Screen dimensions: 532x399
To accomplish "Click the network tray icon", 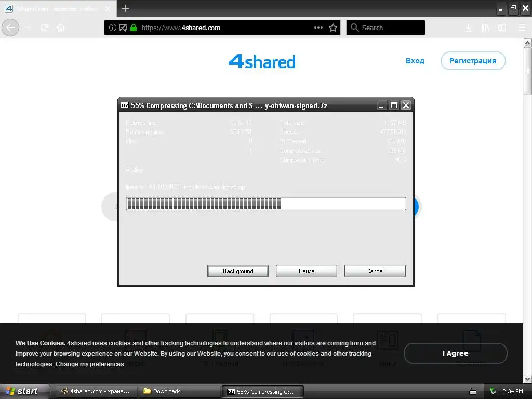I will point(493,391).
